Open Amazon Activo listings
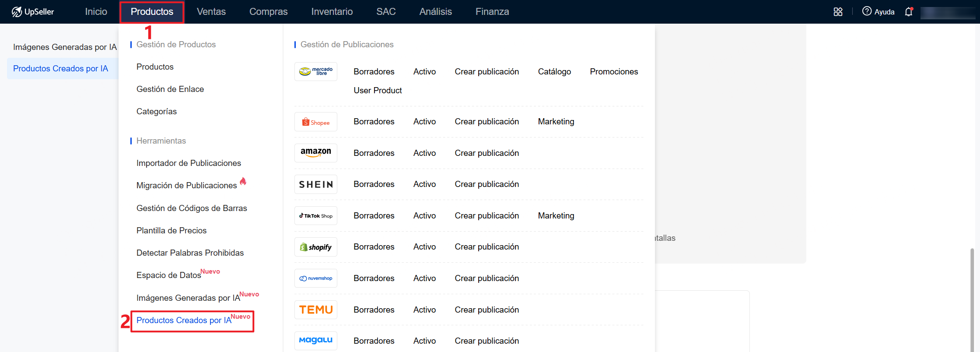This screenshot has height=352, width=980. coord(424,153)
